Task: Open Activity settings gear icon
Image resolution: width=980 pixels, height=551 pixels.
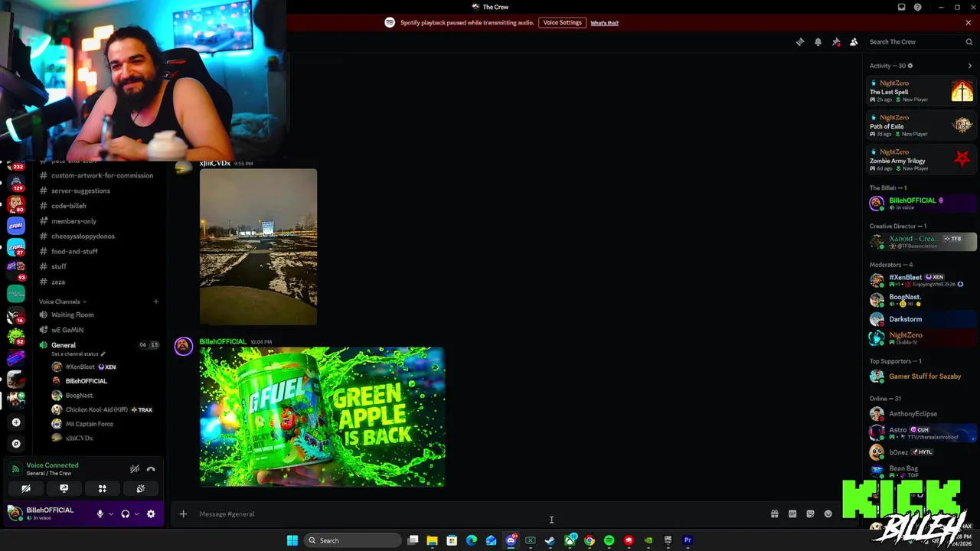Action: pyautogui.click(x=910, y=66)
